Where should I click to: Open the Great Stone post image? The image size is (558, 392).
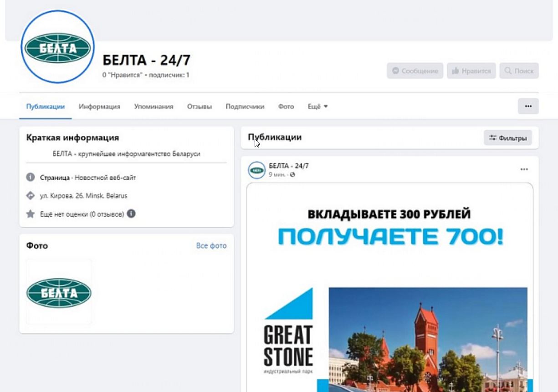(390, 287)
